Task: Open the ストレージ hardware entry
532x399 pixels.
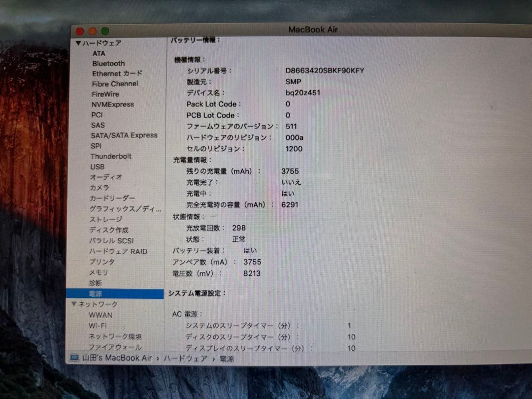Action: click(x=105, y=219)
